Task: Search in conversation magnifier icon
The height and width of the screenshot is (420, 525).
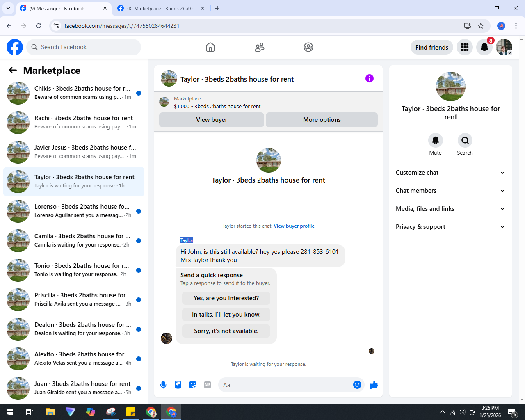Action: click(x=465, y=140)
